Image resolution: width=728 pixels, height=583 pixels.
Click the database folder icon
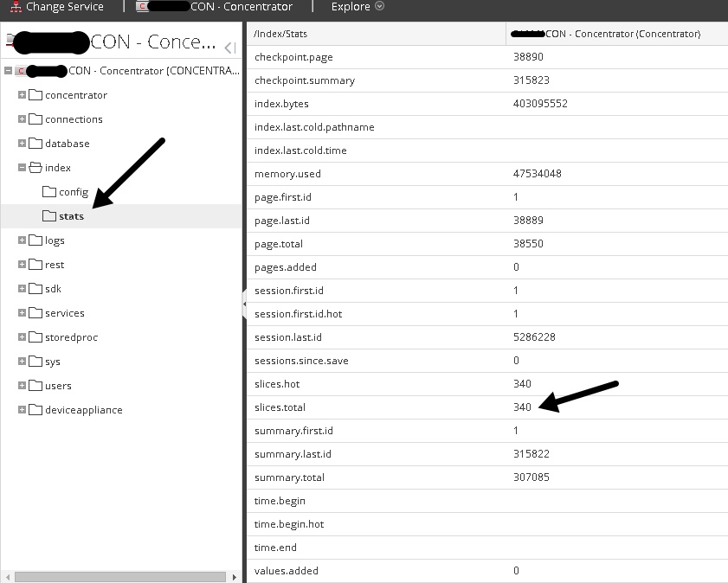(x=35, y=144)
